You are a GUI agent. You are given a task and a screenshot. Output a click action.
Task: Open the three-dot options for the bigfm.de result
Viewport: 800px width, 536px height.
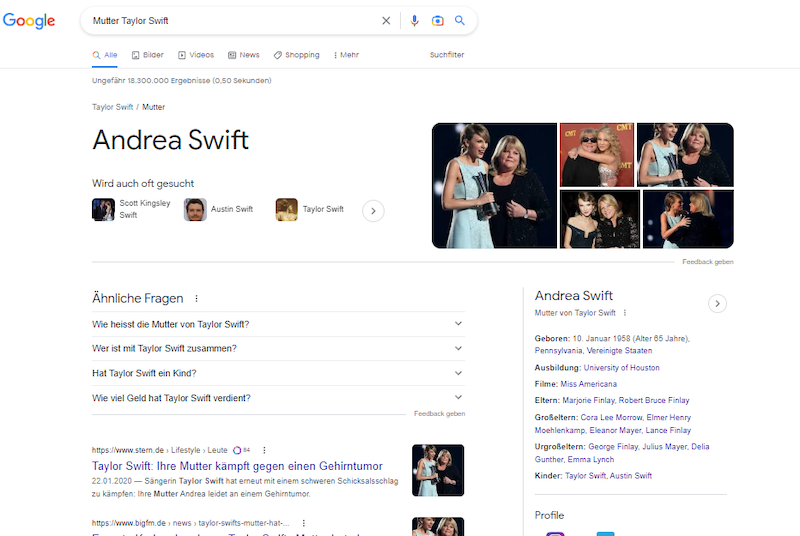[304, 523]
